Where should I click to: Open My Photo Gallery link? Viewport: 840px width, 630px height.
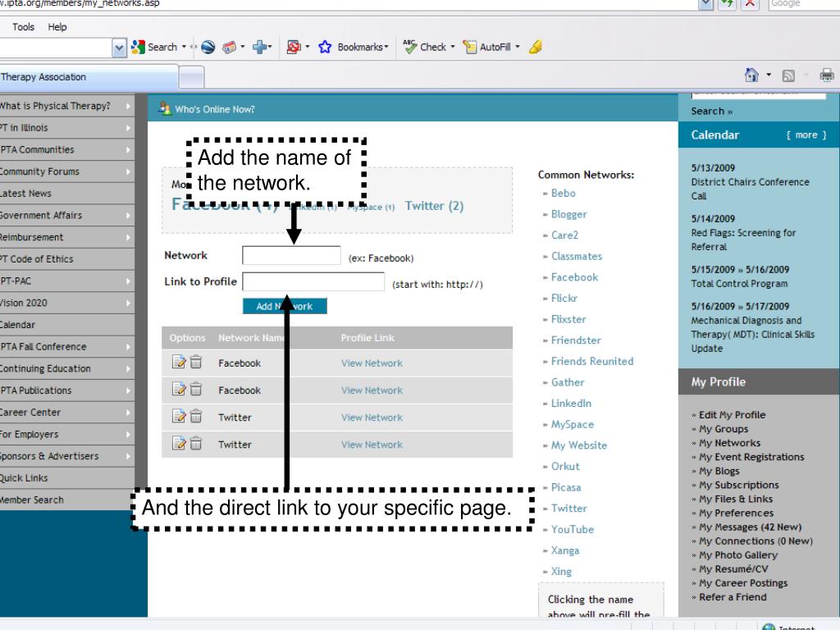[737, 555]
